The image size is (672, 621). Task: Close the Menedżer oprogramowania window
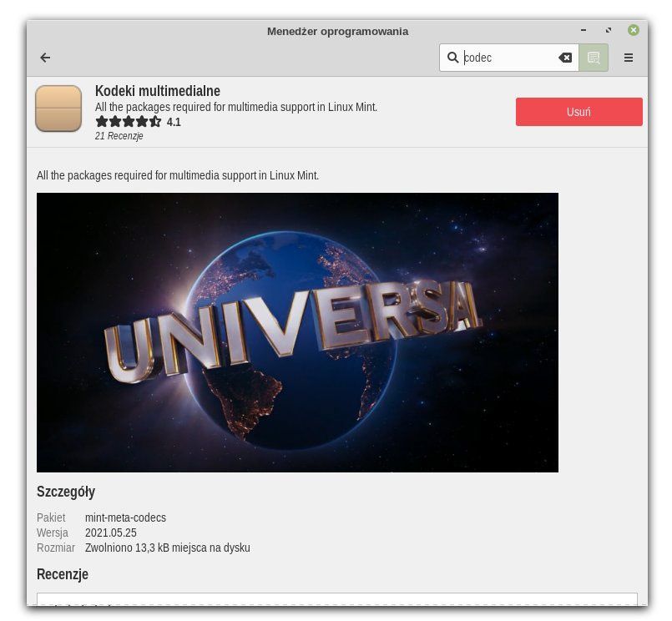pyautogui.click(x=634, y=30)
